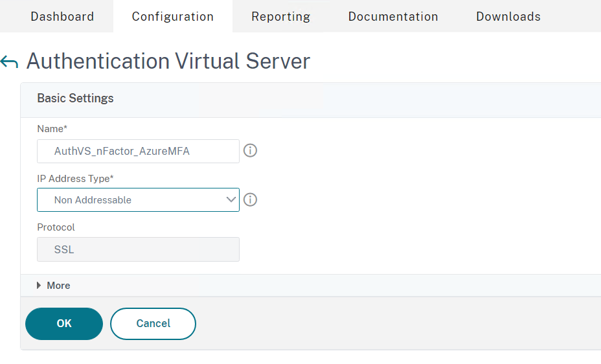Expand the More disclosure triangle
This screenshot has height=364, width=601.
pyautogui.click(x=39, y=286)
